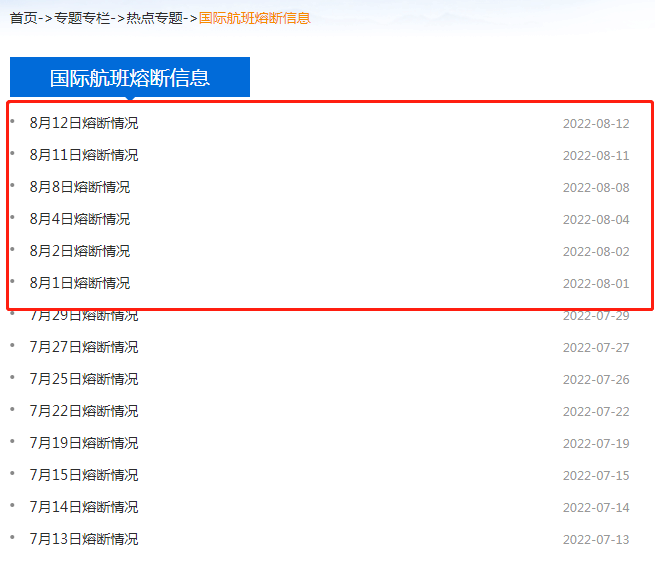Open 专题专栏 breadcrumb link
655x561 pixels.
[x=82, y=18]
